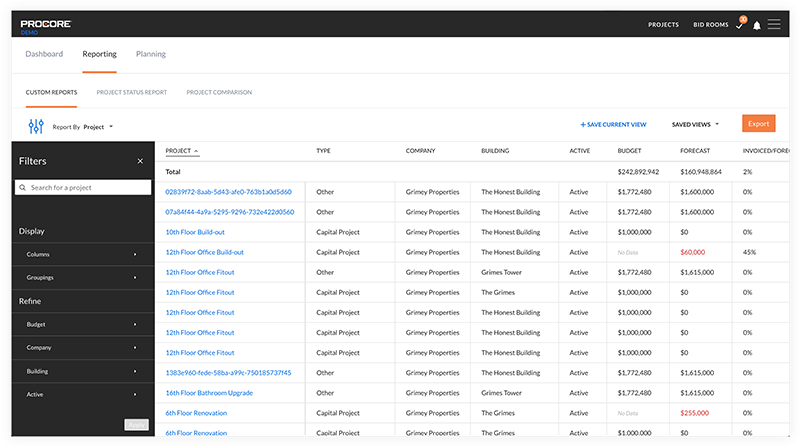Focus the Search for a project field
Screen dimensions: 800x447
point(83,187)
